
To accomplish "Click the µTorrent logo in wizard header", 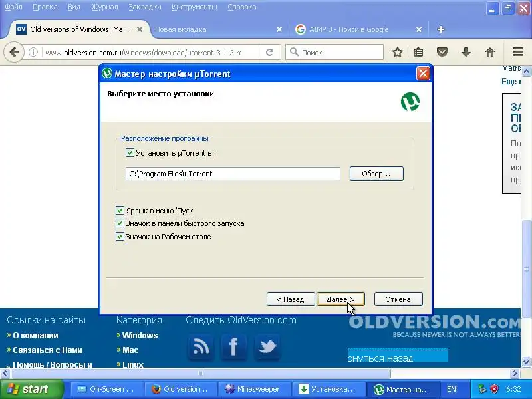I will pyautogui.click(x=410, y=102).
